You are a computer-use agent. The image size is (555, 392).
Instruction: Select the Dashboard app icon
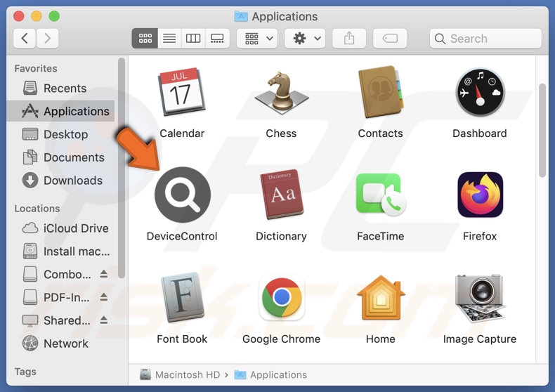[x=480, y=92]
